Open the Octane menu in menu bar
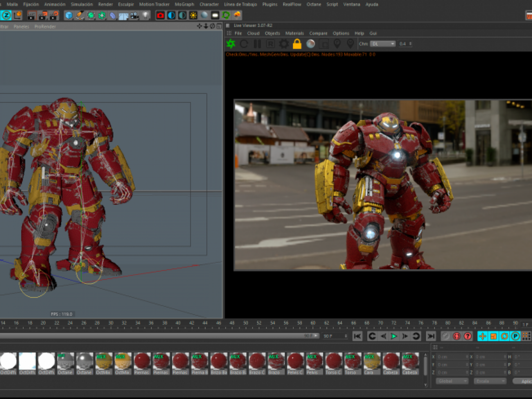 click(x=314, y=4)
